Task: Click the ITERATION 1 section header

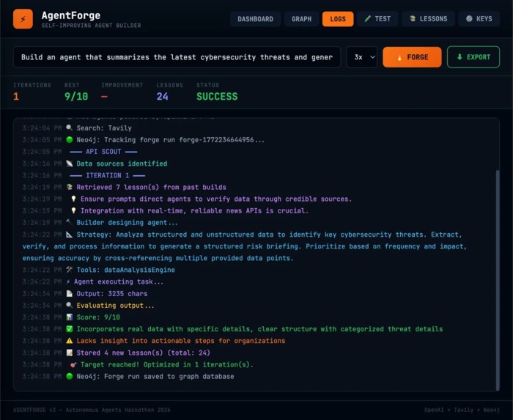Action: pos(107,175)
